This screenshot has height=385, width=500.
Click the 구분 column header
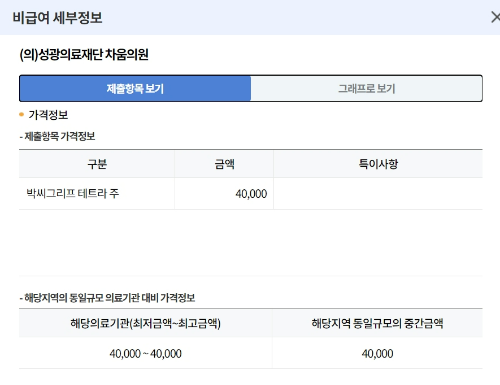[97, 164]
